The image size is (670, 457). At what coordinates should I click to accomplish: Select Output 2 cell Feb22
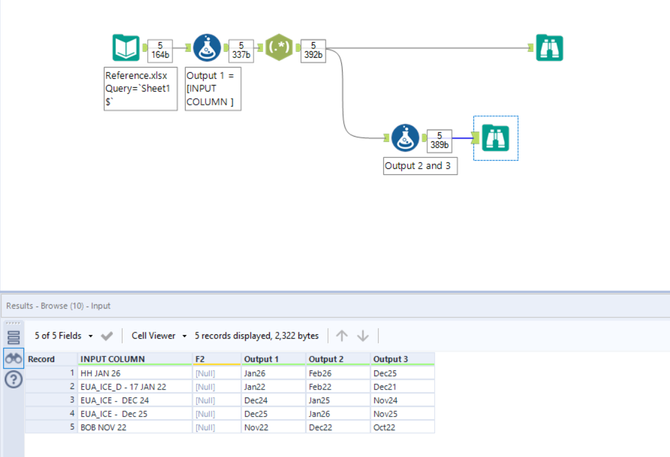338,387
